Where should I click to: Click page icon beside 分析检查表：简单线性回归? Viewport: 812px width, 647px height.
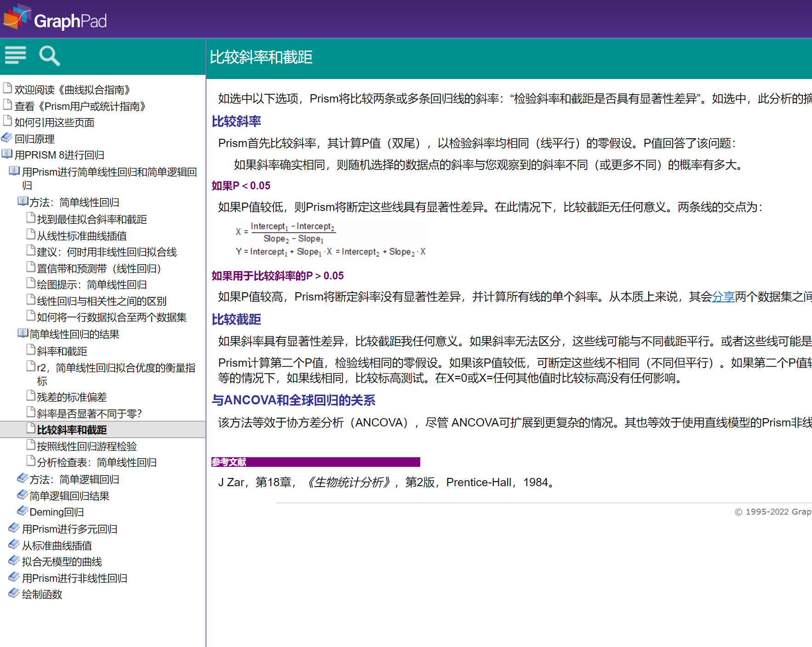click(x=31, y=460)
